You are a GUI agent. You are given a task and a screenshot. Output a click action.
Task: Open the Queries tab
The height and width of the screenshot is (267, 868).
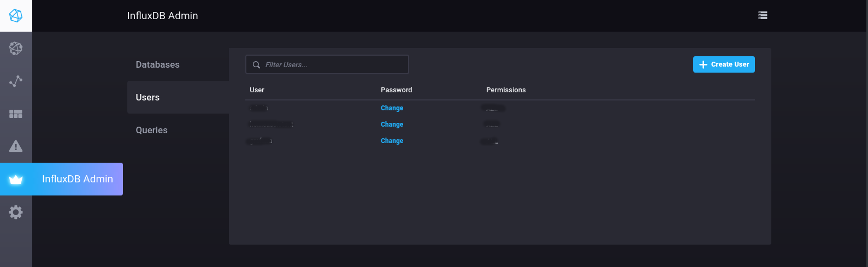(x=151, y=130)
